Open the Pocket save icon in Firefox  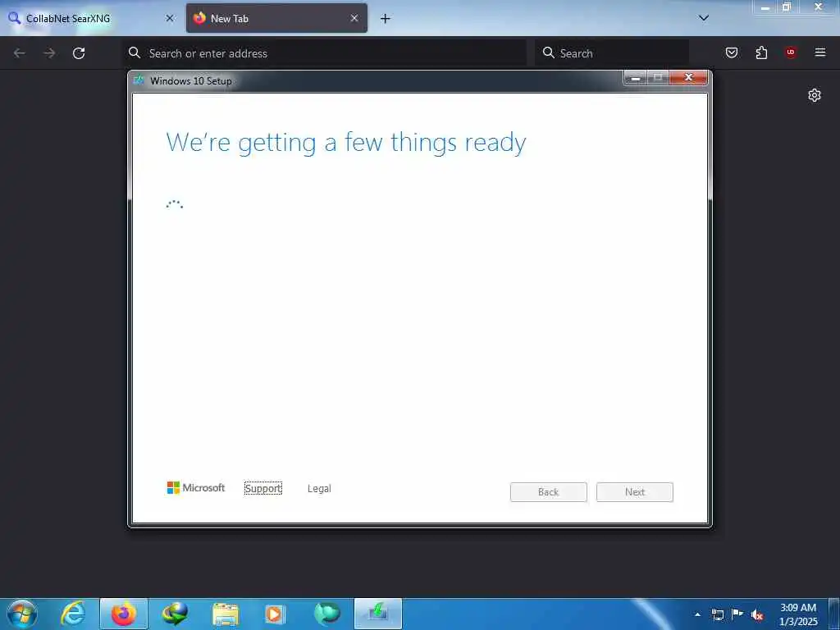pos(732,52)
